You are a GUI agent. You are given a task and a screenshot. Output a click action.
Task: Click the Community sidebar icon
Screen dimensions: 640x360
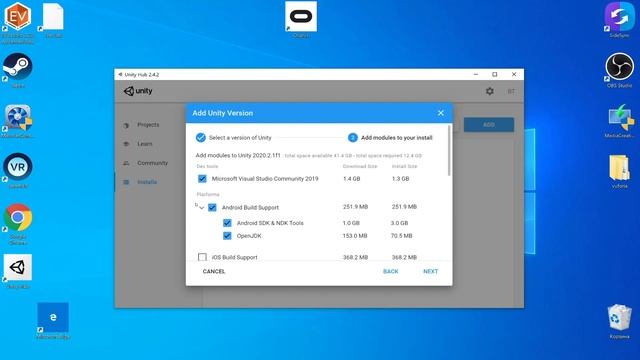126,163
